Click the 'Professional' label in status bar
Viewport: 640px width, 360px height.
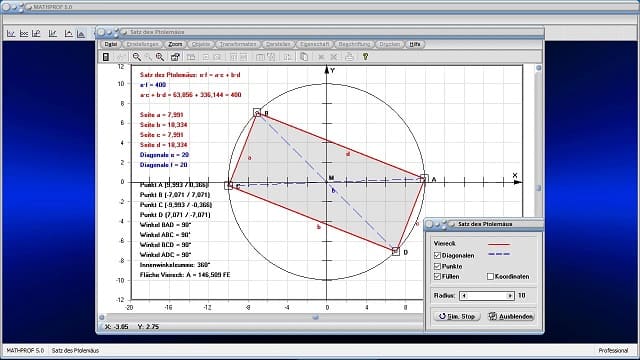613,350
